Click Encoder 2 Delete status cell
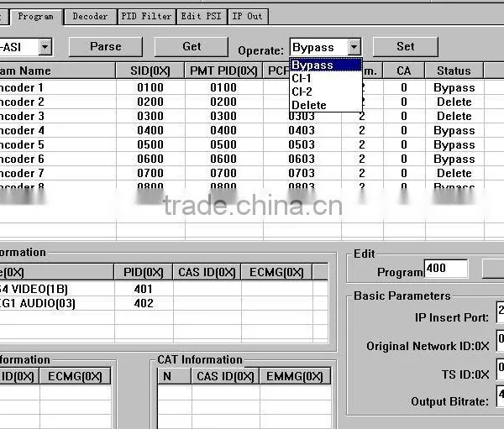This screenshot has height=429, width=504. click(x=454, y=102)
